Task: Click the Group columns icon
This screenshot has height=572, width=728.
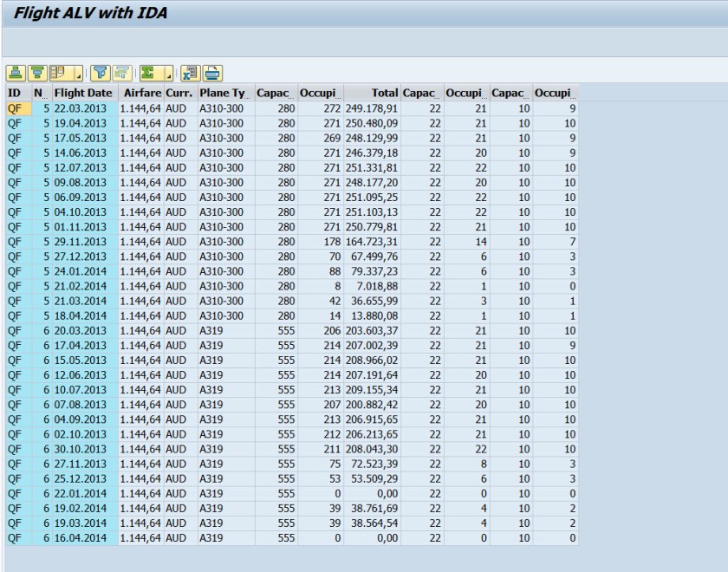Action: click(58, 73)
